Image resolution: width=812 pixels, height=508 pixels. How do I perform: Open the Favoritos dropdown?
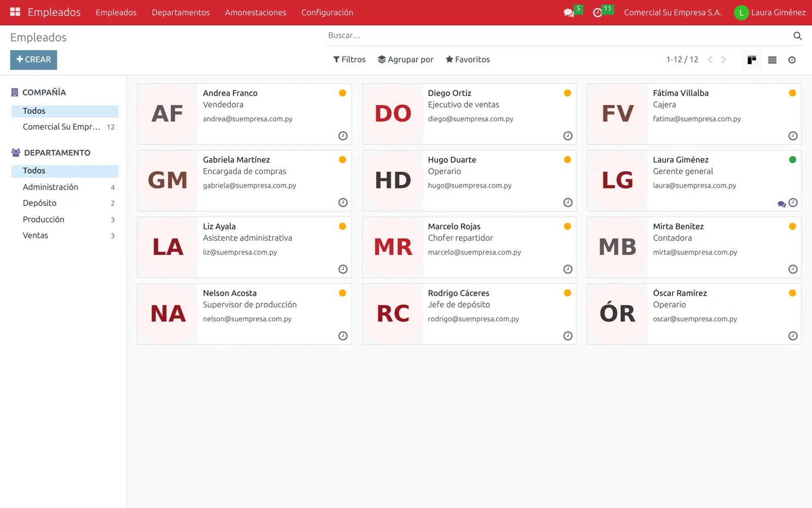point(467,59)
